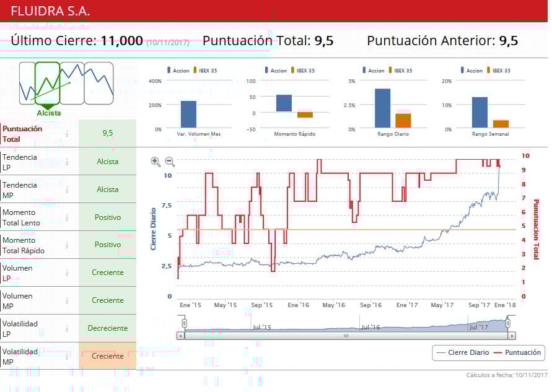Click the right range handle of navigator
This screenshot has height=392, width=552.
[508, 323]
